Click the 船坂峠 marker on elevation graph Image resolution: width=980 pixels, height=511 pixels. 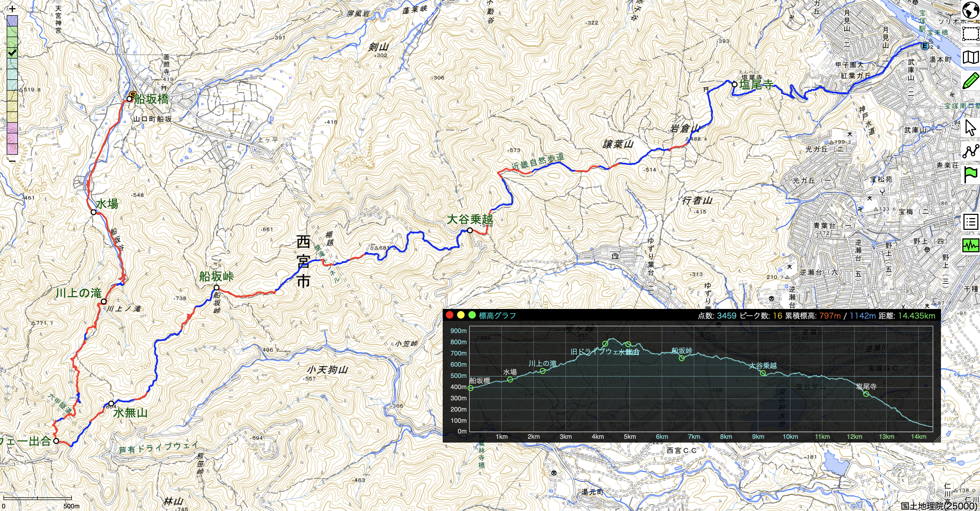(x=682, y=358)
